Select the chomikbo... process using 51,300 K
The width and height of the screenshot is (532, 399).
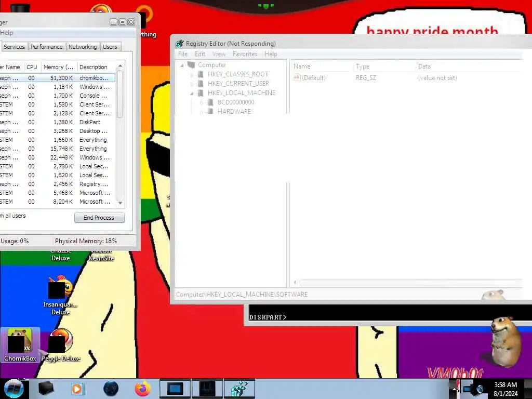58,78
